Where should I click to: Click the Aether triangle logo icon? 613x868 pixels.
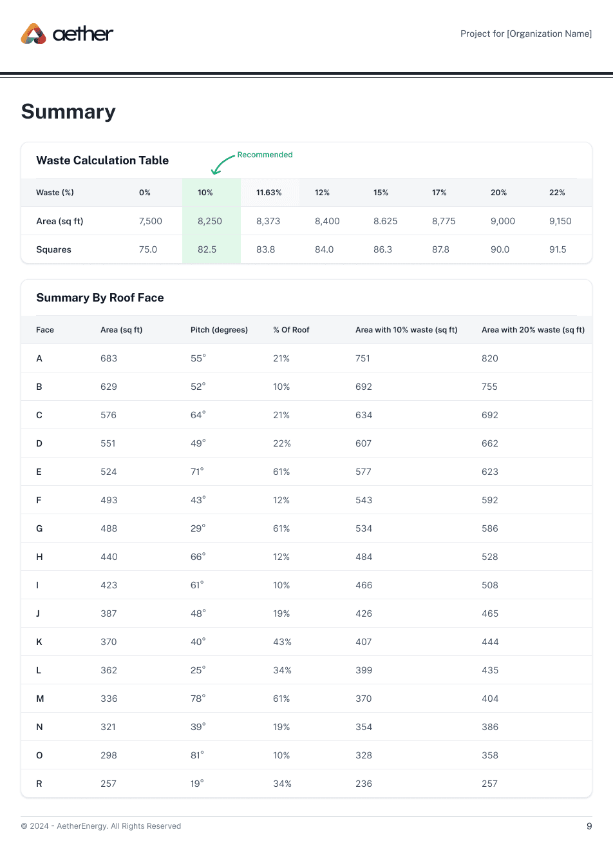pyautogui.click(x=33, y=34)
